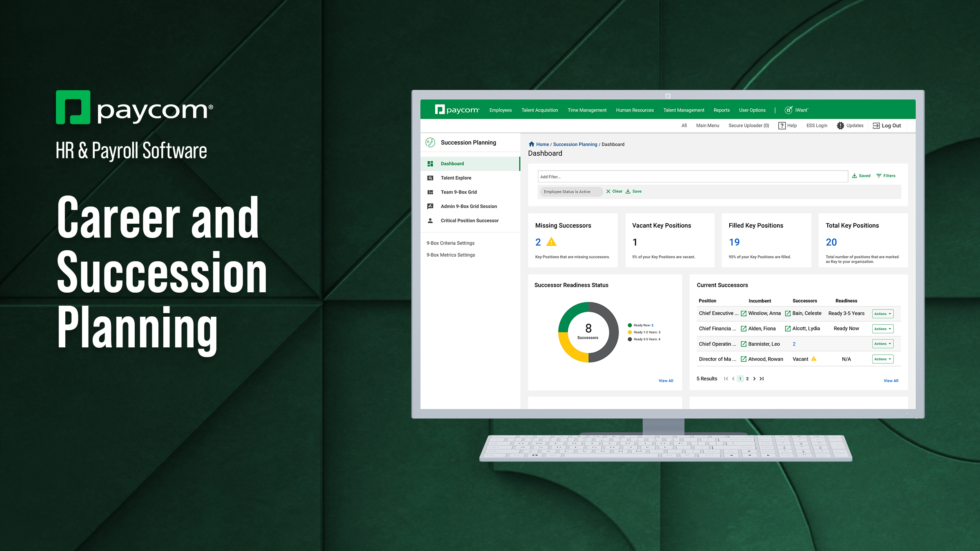
Task: Click the Missing Successors warning triangle
Action: coord(551,242)
